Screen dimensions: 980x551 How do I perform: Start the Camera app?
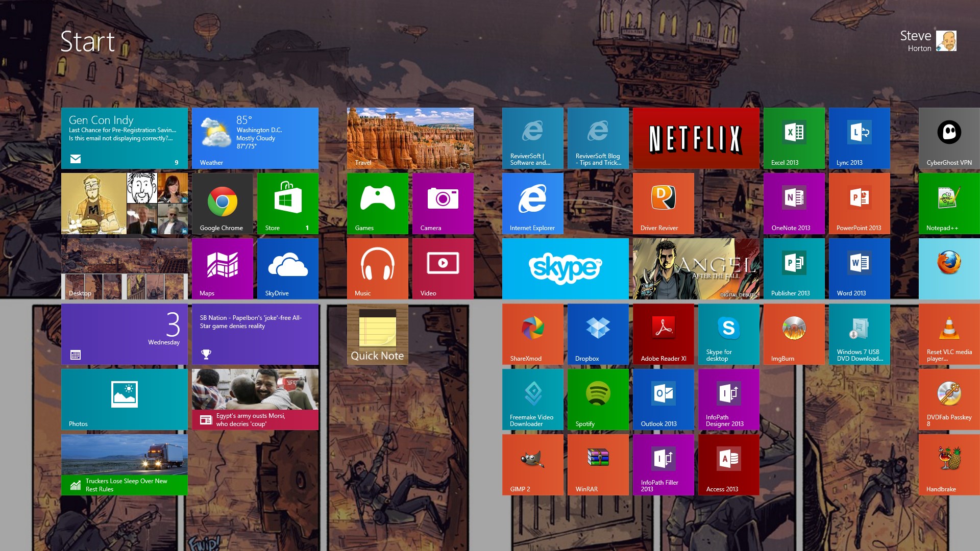pos(443,203)
